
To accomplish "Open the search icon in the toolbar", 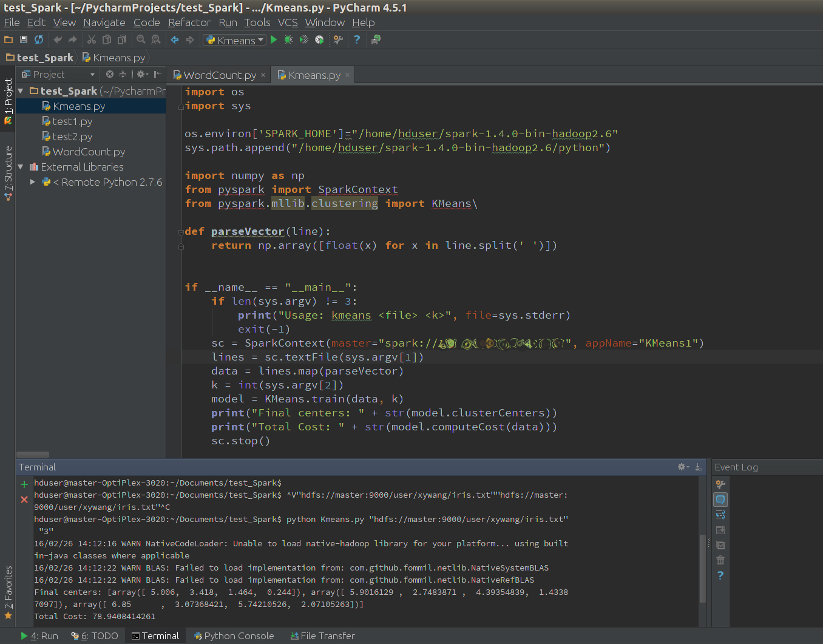I will pyautogui.click(x=140, y=39).
